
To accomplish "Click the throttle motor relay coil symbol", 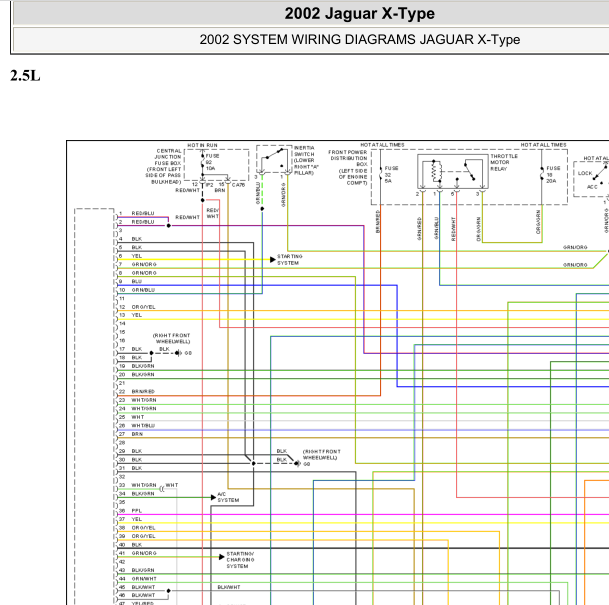I will click(x=437, y=171).
